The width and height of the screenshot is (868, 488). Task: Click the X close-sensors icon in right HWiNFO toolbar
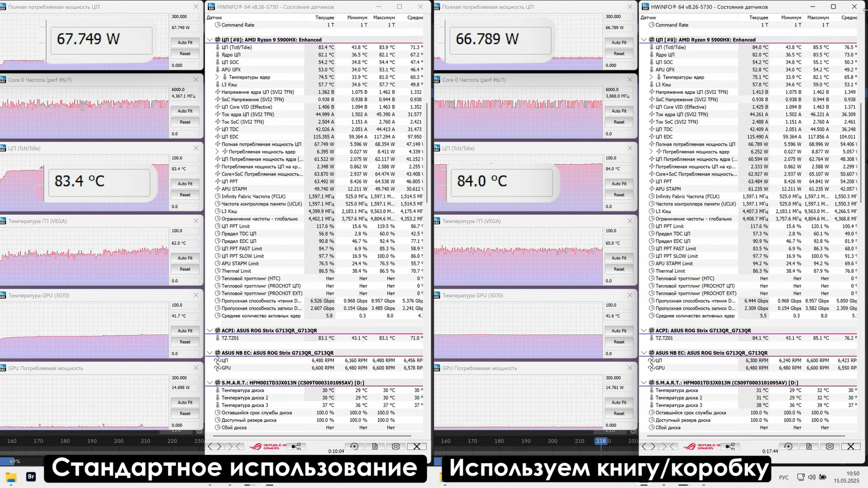(851, 446)
